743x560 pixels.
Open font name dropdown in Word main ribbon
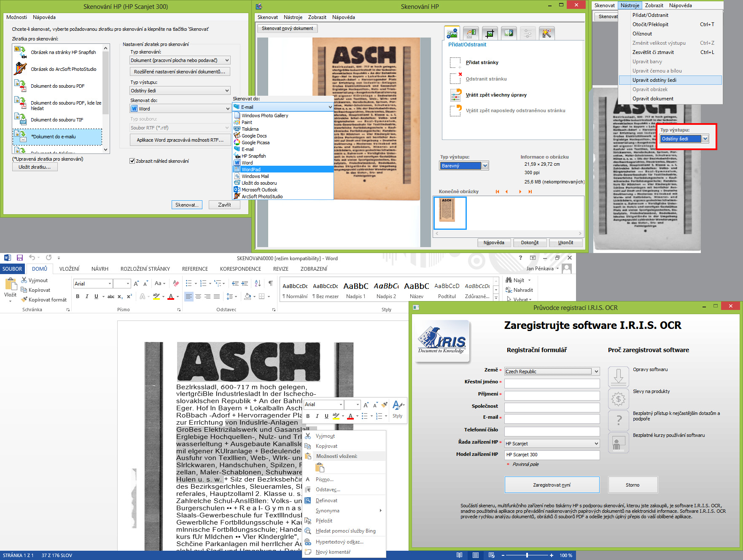click(110, 284)
